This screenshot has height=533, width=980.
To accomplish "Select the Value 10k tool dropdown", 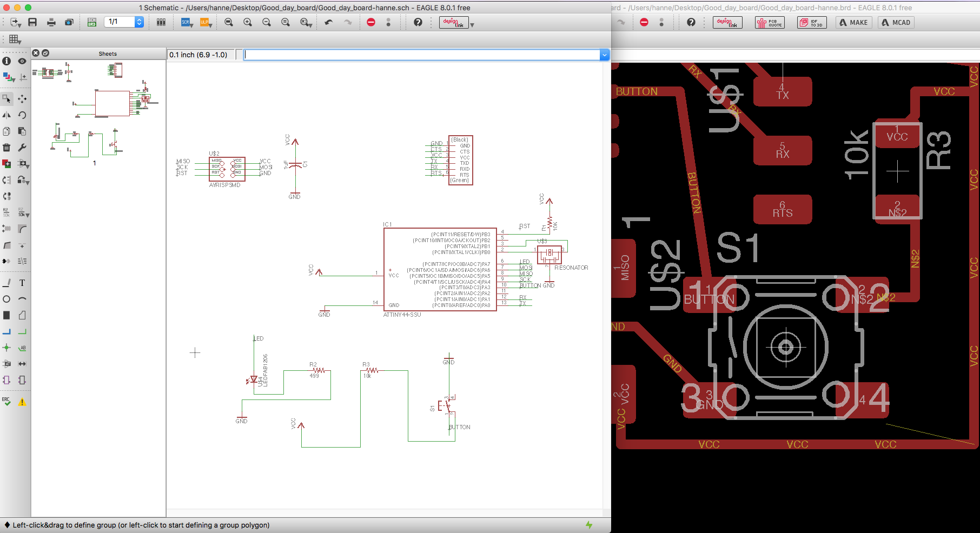I will coord(23,212).
